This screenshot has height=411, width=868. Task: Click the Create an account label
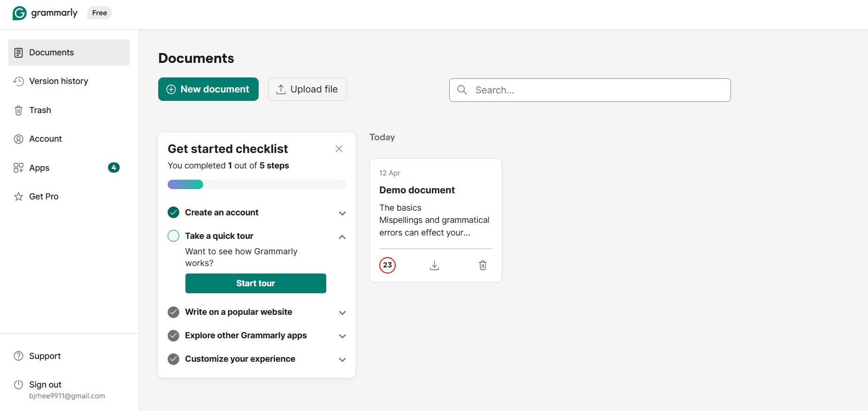point(222,213)
